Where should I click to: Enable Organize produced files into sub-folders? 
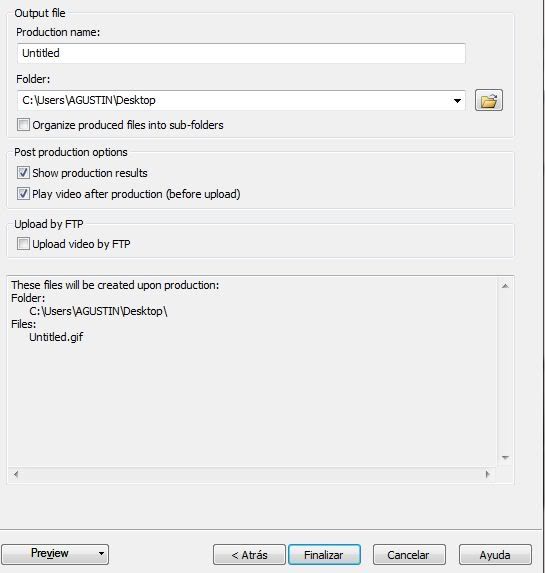[23, 125]
